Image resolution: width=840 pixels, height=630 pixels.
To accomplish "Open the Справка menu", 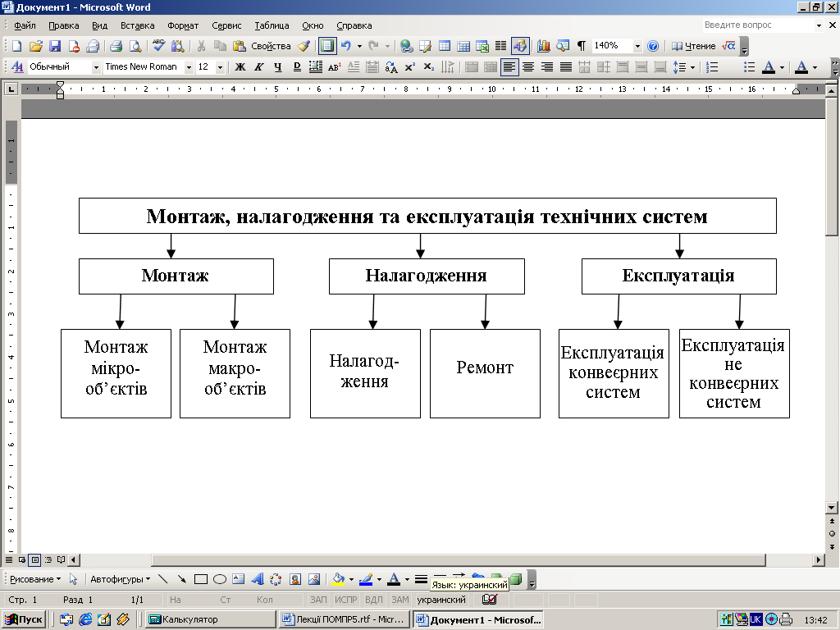I will (x=354, y=25).
